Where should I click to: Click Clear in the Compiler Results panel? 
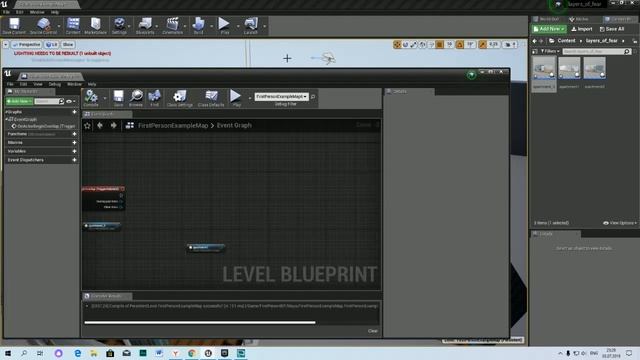(x=373, y=331)
